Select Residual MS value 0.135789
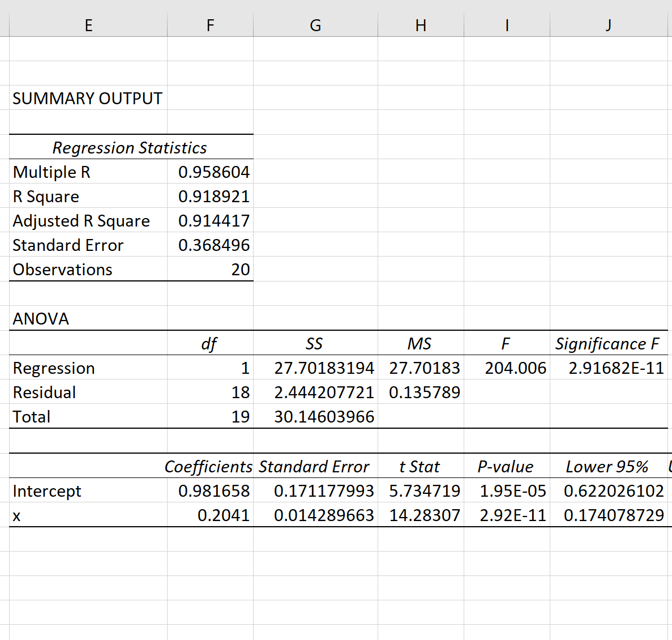This screenshot has height=640, width=672. coord(421,392)
